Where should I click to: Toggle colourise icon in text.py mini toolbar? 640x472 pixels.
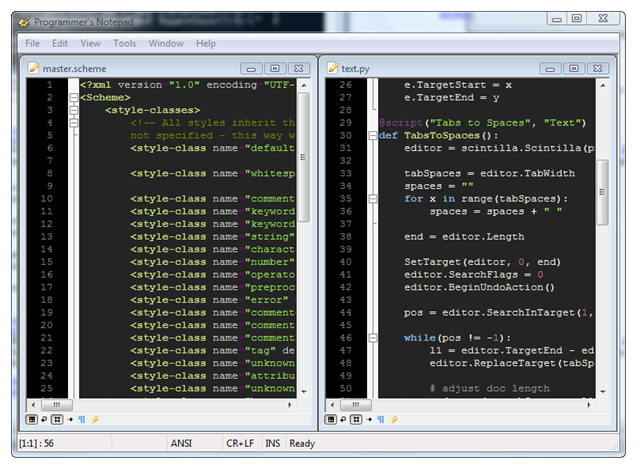click(331, 419)
